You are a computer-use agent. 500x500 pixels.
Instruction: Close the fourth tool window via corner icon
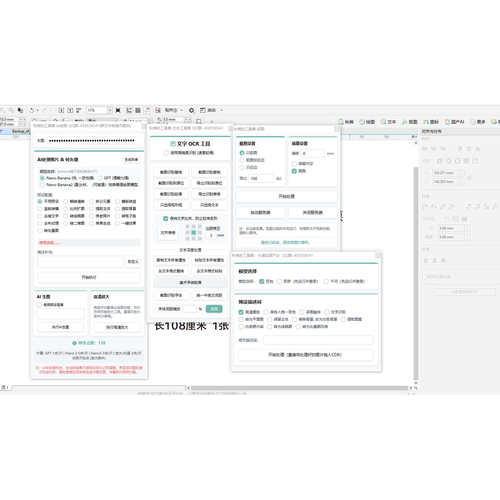click(378, 255)
